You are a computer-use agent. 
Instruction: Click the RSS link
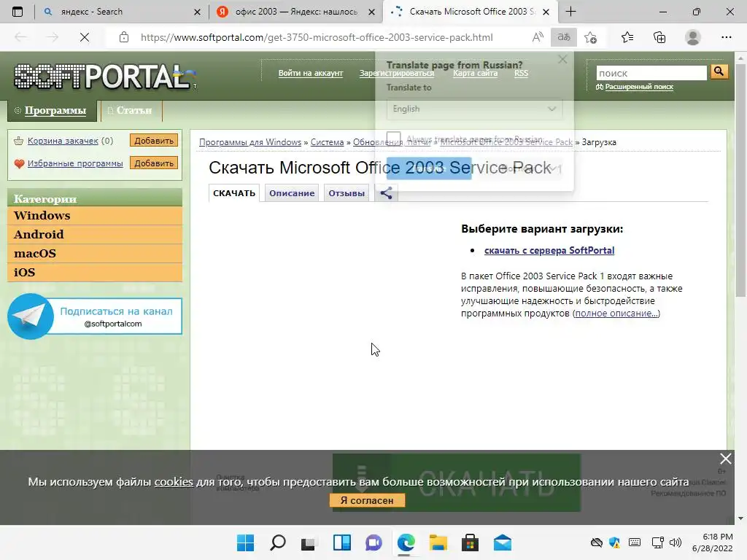point(521,73)
